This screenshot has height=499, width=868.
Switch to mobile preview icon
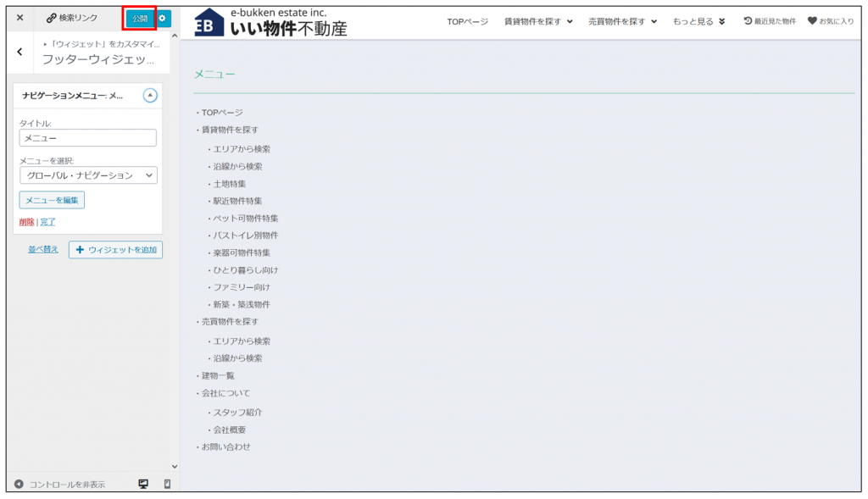click(167, 484)
